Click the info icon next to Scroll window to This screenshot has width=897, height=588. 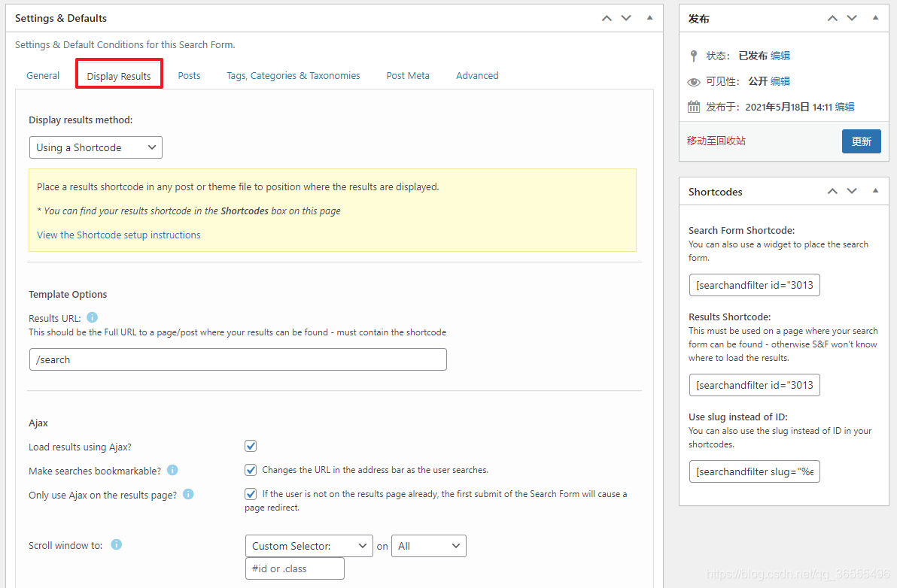point(116,545)
